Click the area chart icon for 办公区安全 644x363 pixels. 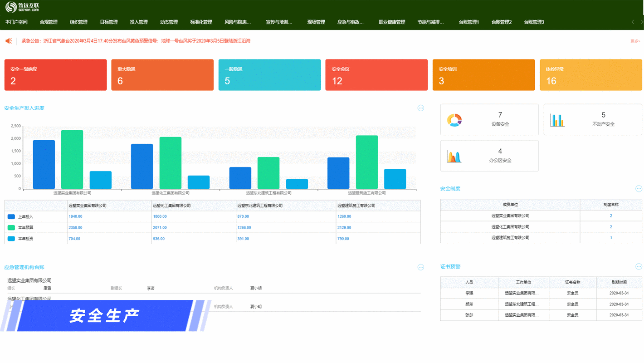coord(454,156)
